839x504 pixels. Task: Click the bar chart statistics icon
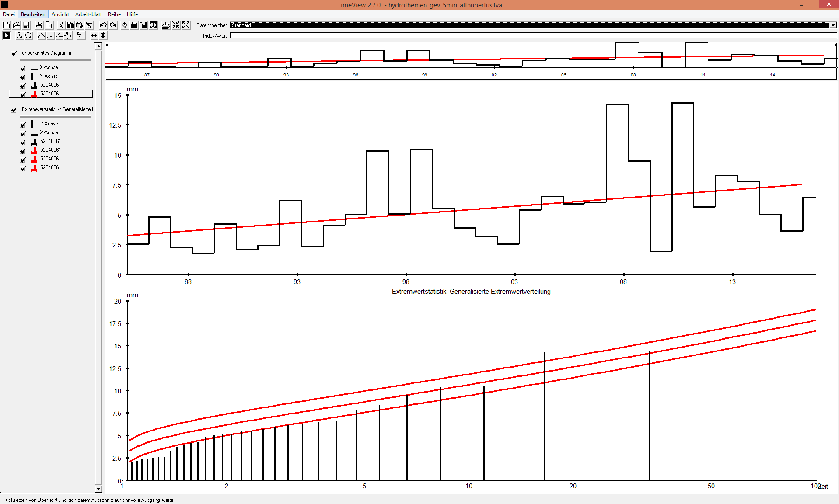coord(144,25)
